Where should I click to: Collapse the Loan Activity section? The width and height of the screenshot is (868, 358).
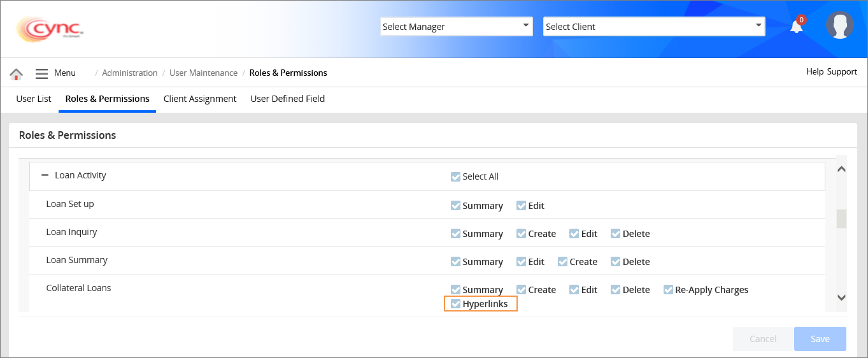45,175
